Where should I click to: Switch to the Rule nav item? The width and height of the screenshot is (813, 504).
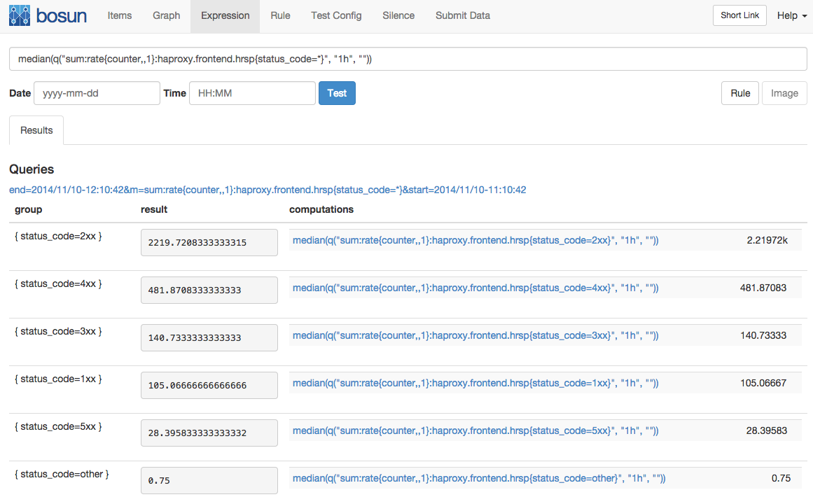280,15
